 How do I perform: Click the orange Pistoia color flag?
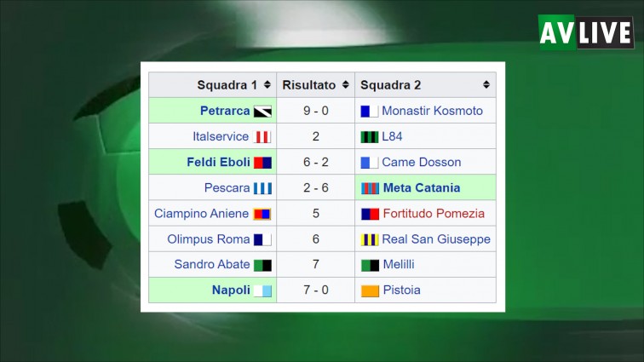(x=370, y=291)
